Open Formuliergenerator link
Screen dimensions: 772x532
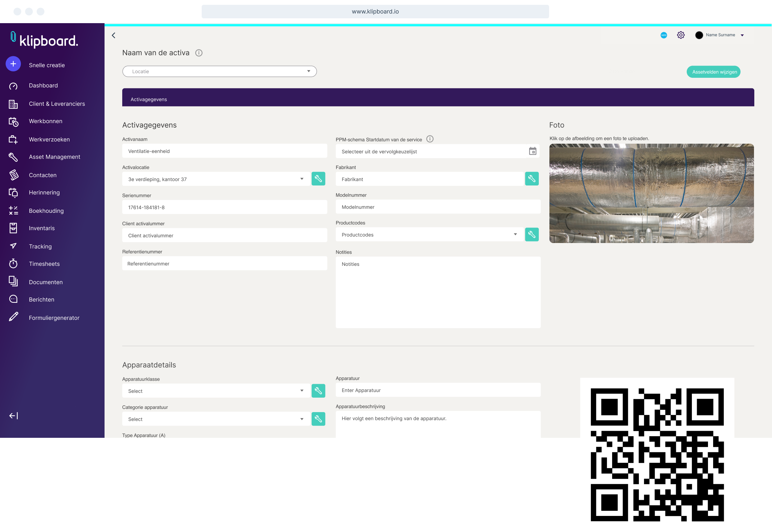pos(54,318)
